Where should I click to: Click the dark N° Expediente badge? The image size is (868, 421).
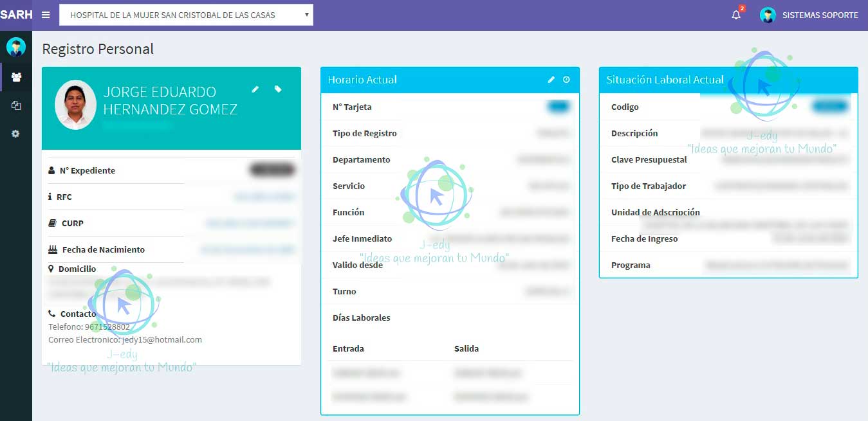[272, 170]
